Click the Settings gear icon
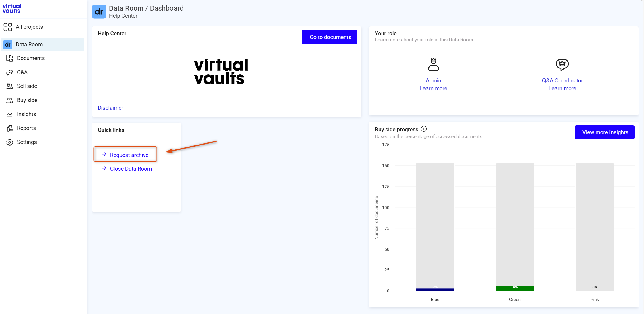 (x=10, y=142)
